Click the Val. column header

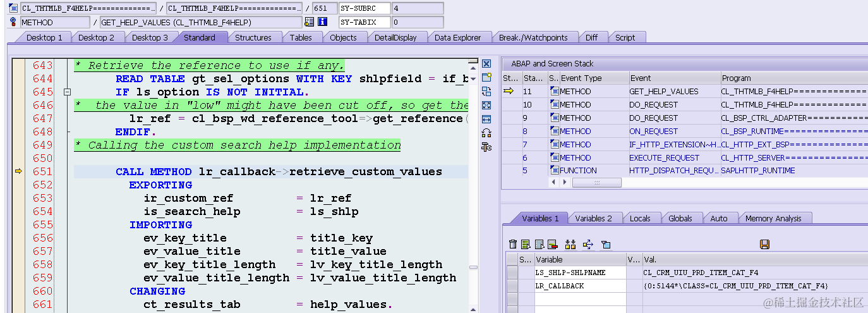(x=755, y=259)
